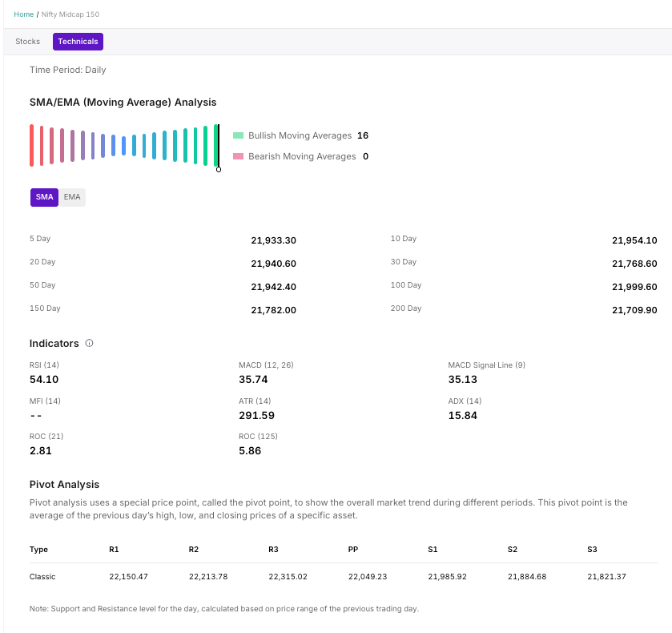Image resolution: width=672 pixels, height=633 pixels.
Task: Click the black gauge pointer marker
Action: (x=218, y=147)
